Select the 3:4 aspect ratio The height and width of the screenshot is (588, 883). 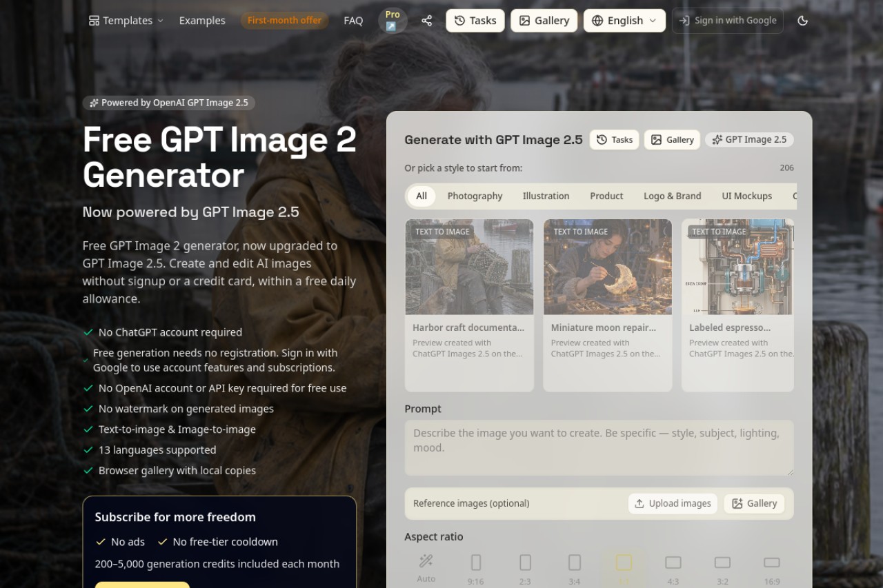pos(574,569)
